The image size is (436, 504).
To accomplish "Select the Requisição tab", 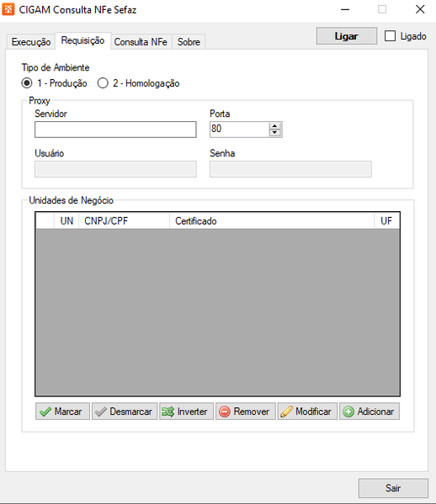I will coord(83,40).
